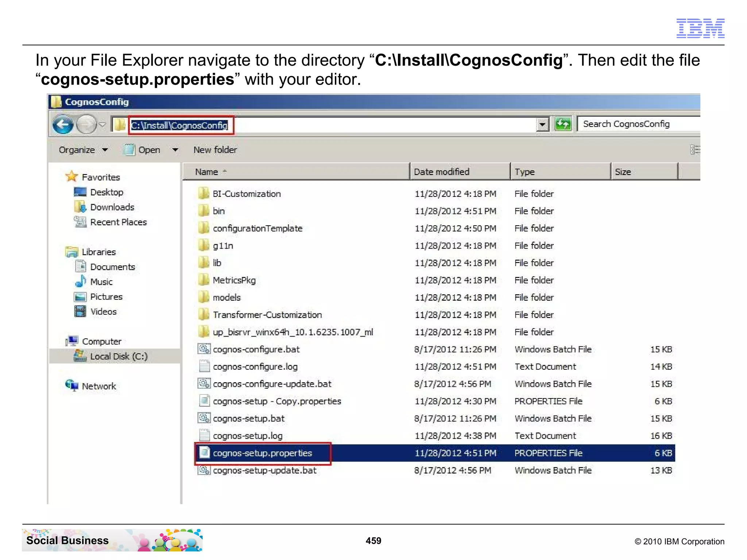Change view using the views icon

coord(695,149)
